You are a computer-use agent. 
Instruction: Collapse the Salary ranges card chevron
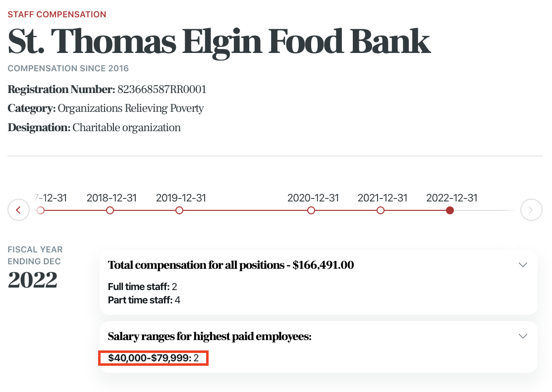(522, 336)
